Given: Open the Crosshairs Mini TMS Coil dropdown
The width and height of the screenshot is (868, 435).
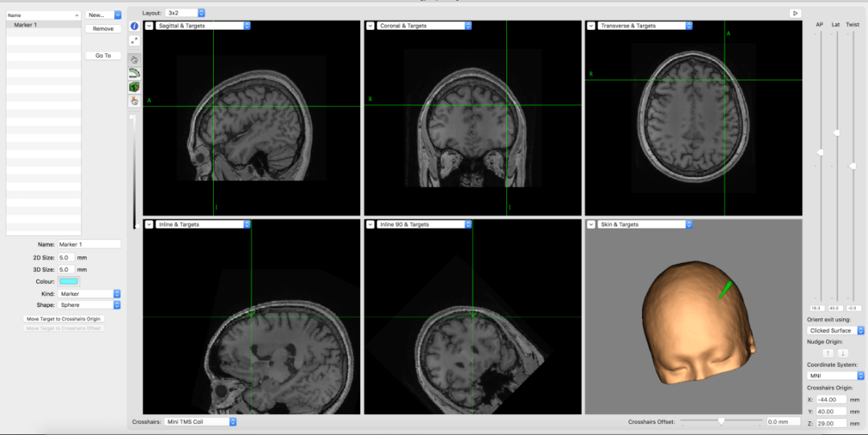Looking at the screenshot, I should click(200, 421).
